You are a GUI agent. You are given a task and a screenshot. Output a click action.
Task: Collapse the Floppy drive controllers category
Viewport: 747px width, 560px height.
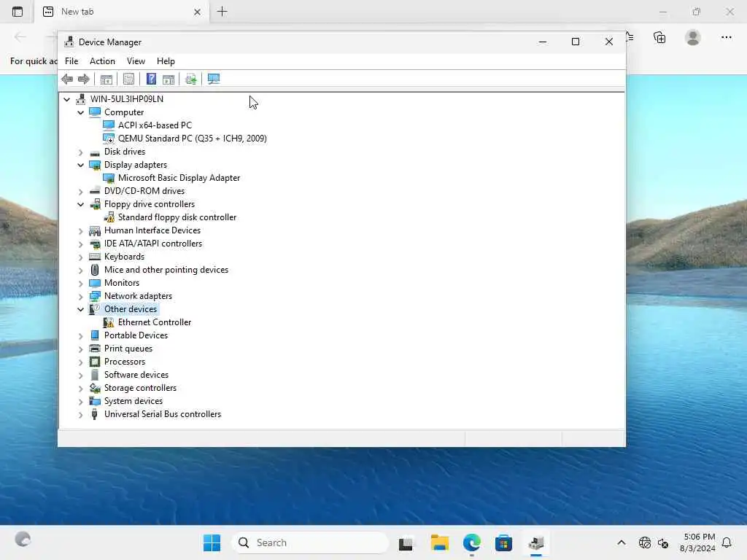point(80,204)
